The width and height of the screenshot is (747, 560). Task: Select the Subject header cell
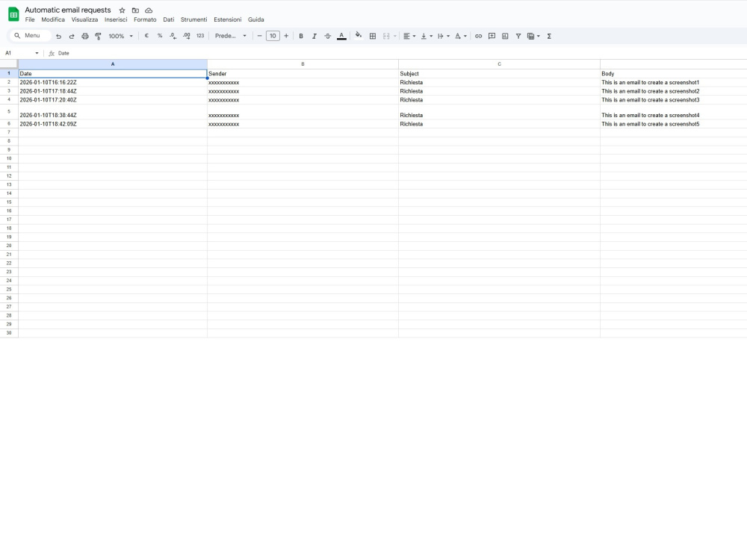(499, 74)
